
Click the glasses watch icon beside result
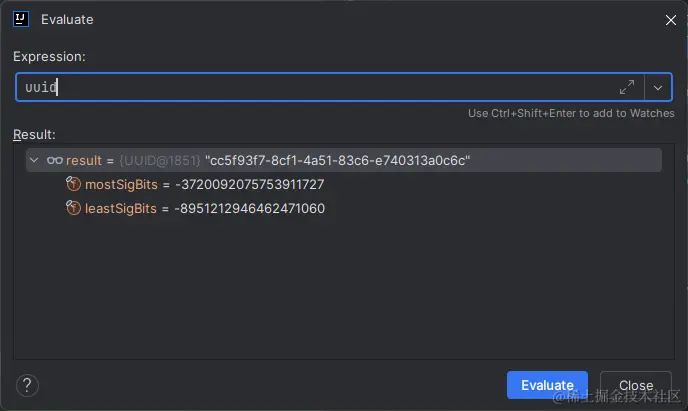[x=55, y=160]
